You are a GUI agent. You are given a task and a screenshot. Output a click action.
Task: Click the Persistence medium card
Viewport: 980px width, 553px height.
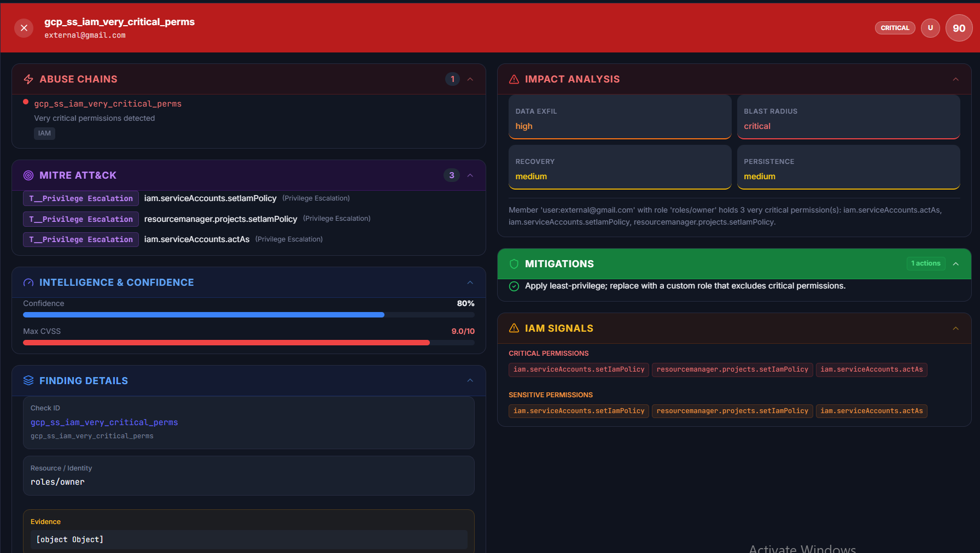tap(849, 167)
